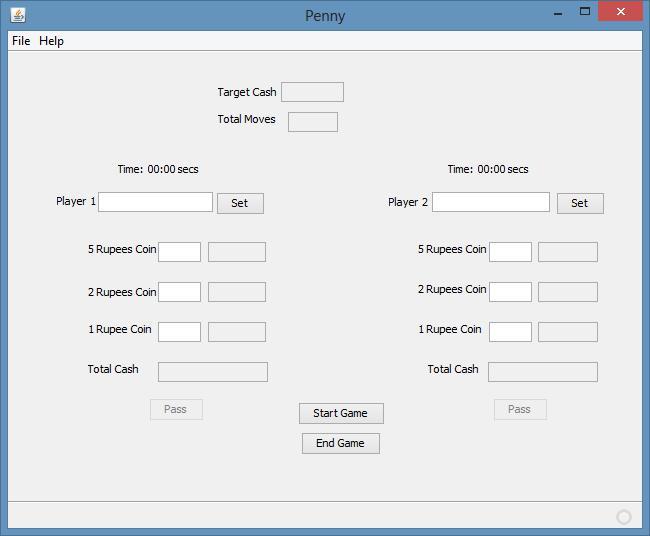Select Player 2's 5 Rupees Coin input
The height and width of the screenshot is (536, 650).
tap(510, 252)
